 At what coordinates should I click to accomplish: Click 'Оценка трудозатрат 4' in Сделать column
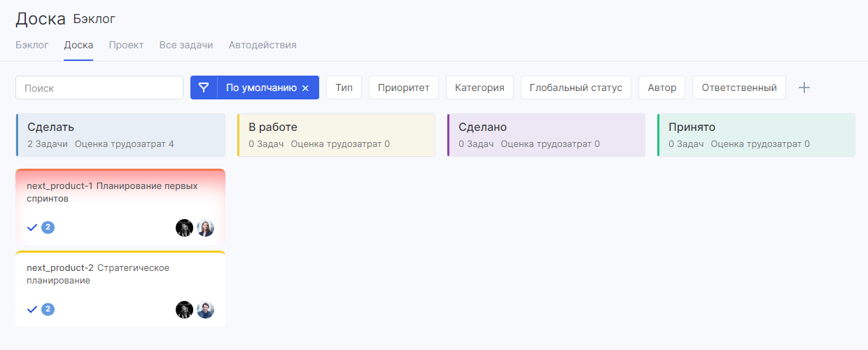click(124, 144)
